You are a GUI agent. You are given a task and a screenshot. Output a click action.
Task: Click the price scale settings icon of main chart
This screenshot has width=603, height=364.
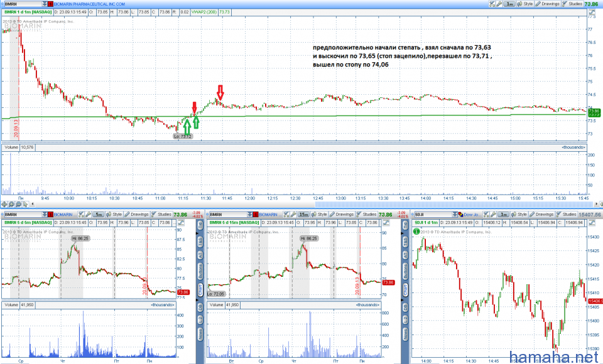592,12
